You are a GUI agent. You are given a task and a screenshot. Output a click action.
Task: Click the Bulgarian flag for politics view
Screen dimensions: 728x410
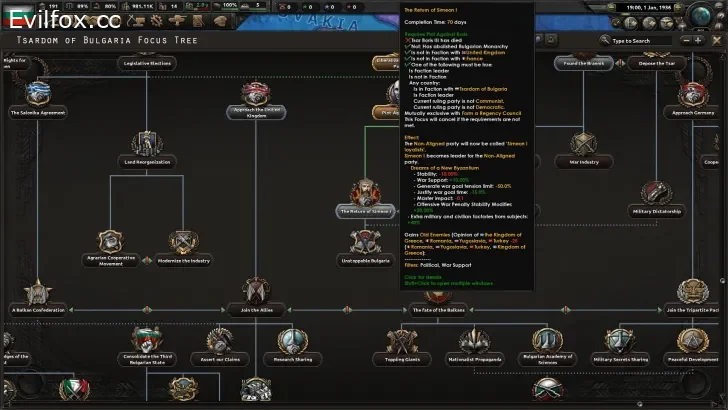[19, 16]
